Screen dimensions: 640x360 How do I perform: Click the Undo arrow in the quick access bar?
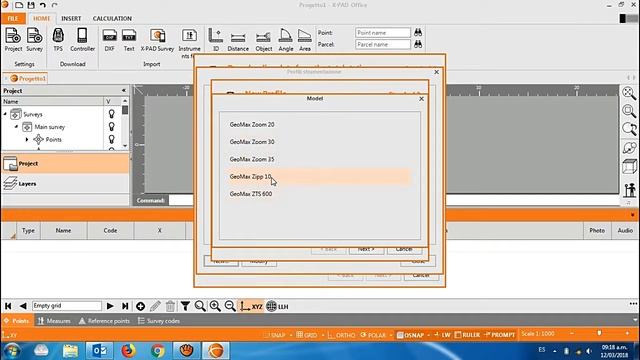42,5
